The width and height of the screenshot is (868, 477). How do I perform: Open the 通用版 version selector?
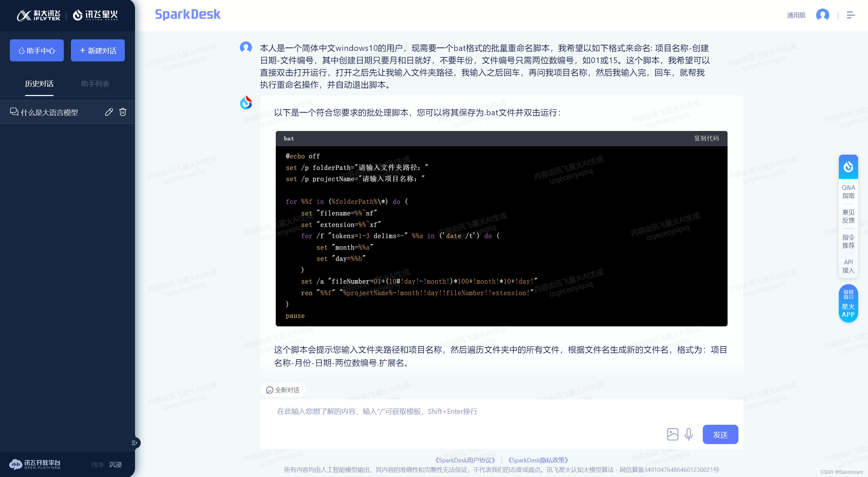pyautogui.click(x=796, y=15)
